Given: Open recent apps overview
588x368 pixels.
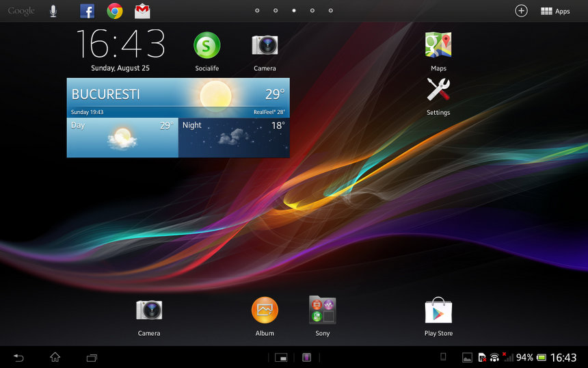Looking at the screenshot, I should [x=92, y=358].
